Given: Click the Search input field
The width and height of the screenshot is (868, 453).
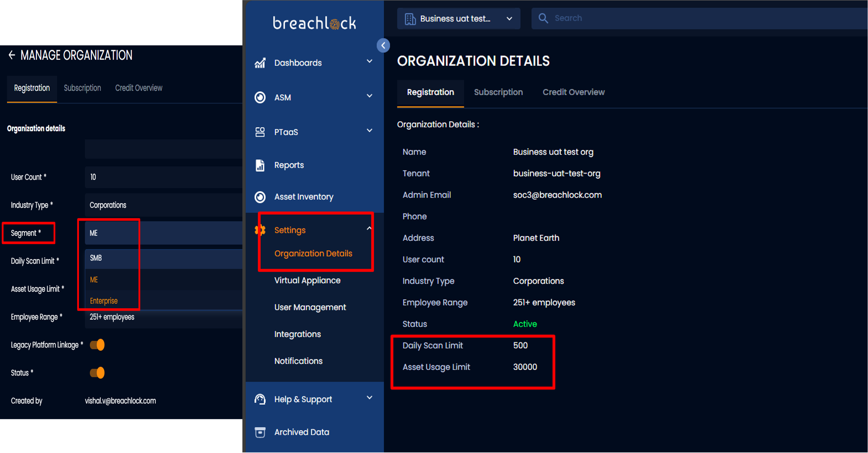Looking at the screenshot, I should point(699,19).
